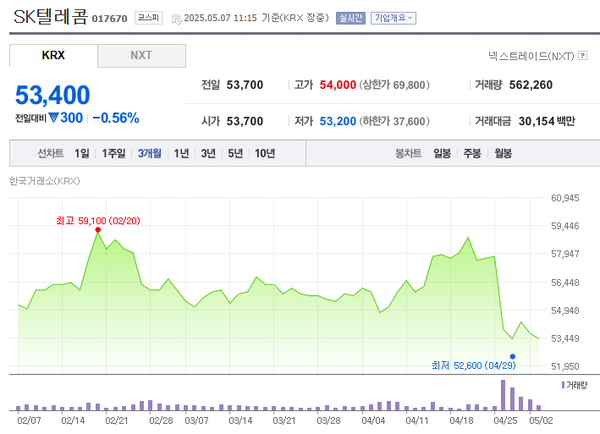Click the stock code 017670

[109, 19]
